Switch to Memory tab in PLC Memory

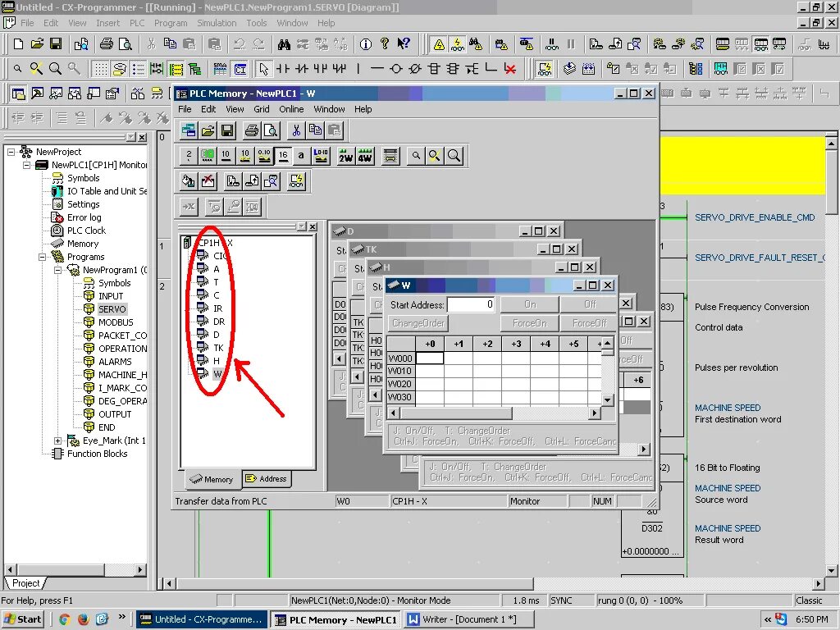212,479
